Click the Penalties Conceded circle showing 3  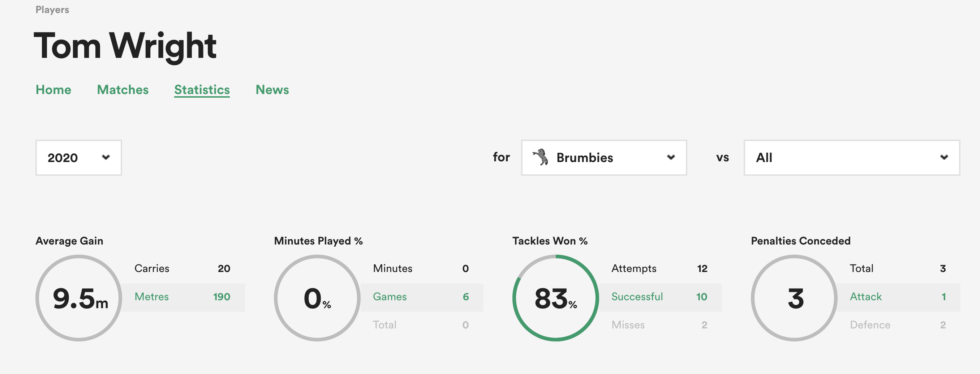794,298
